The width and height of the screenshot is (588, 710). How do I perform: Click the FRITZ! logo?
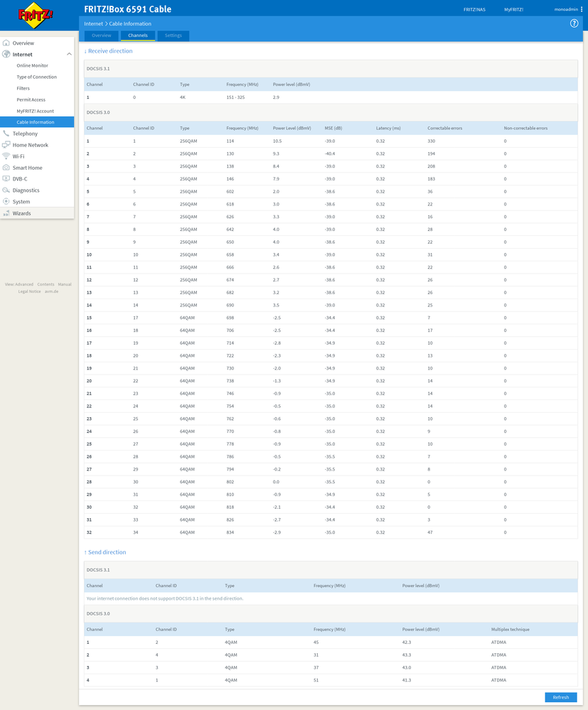pos(34,14)
